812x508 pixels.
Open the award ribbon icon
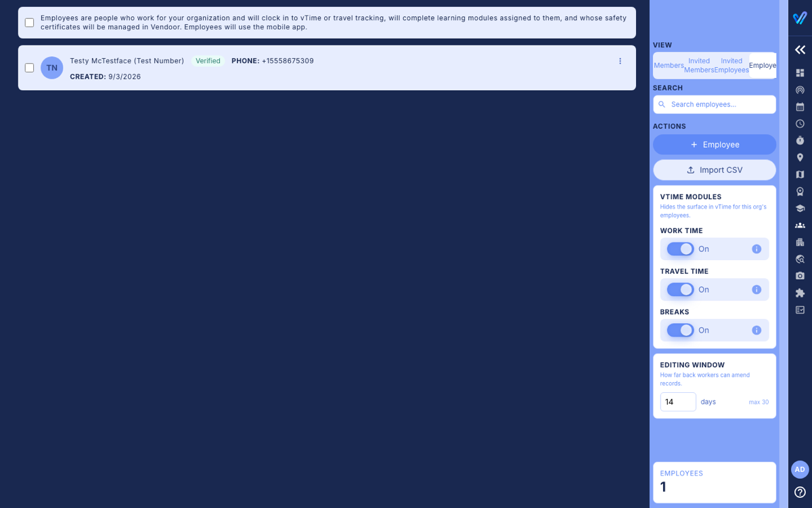point(800,191)
